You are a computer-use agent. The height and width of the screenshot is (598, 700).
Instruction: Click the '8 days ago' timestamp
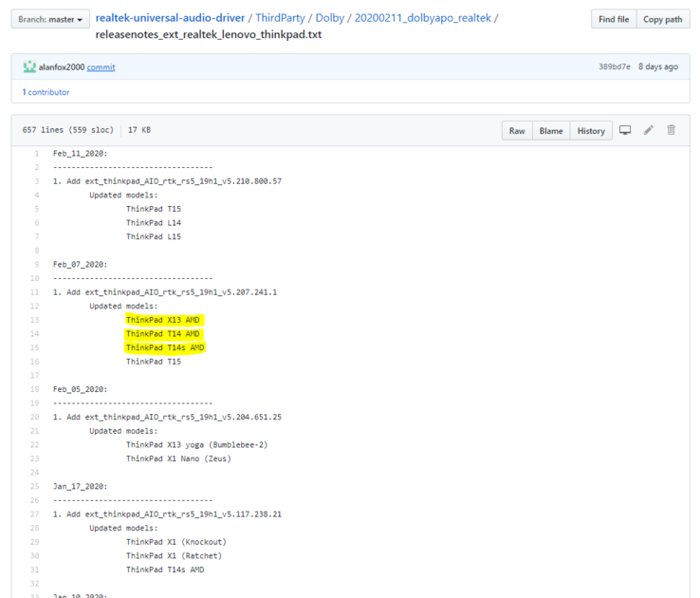658,66
